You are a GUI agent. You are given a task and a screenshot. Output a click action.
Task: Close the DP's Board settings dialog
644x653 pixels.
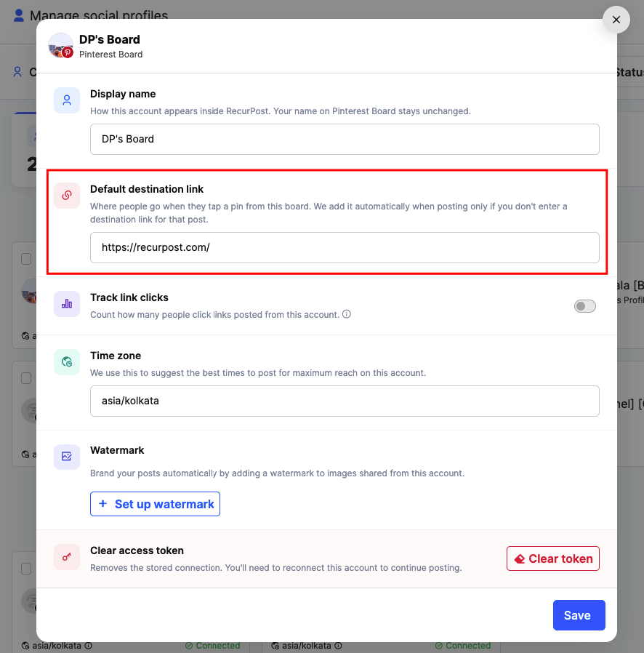(x=616, y=20)
